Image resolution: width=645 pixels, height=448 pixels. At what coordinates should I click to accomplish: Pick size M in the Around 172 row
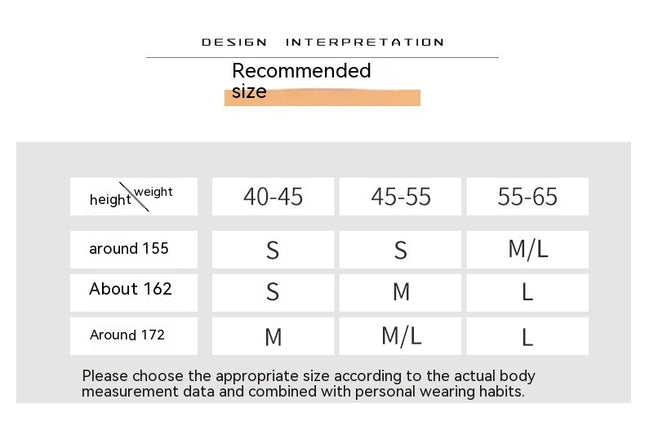(273, 337)
